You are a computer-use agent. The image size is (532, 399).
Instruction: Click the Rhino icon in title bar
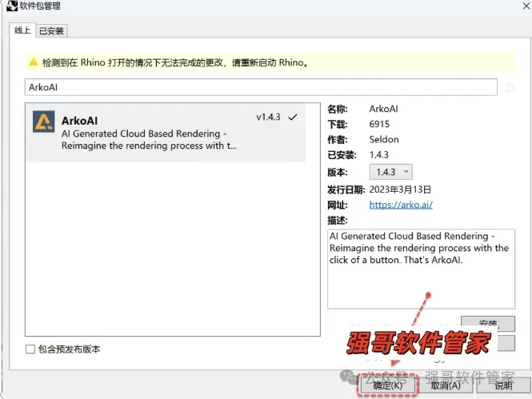[x=11, y=6]
